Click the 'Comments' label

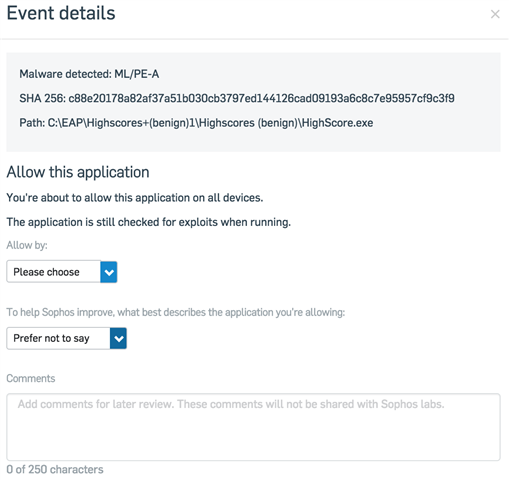pos(31,378)
